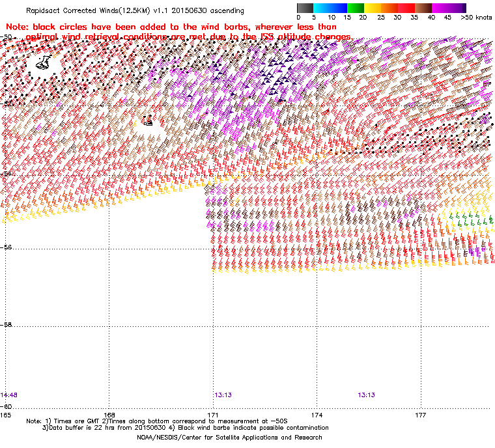Click the '-56' latitude axis label
The width and height of the screenshot is (495, 448).
click(x=7, y=247)
